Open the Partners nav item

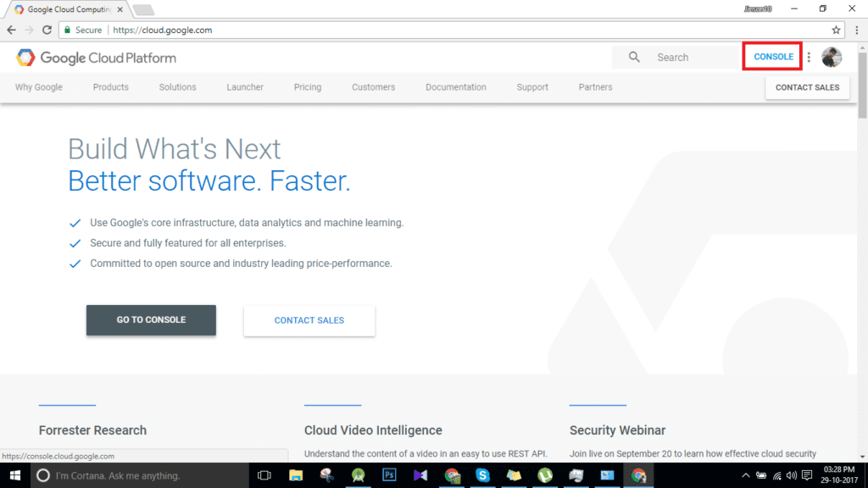pos(596,87)
